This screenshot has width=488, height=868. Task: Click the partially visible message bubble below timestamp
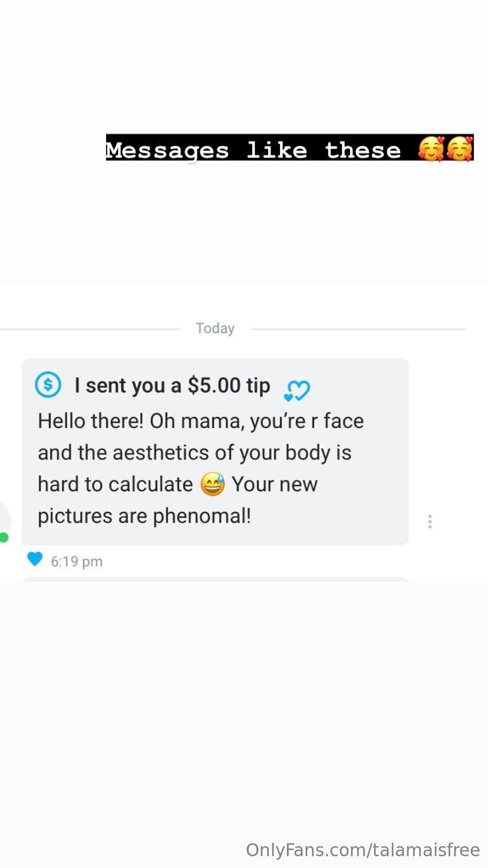(215, 580)
